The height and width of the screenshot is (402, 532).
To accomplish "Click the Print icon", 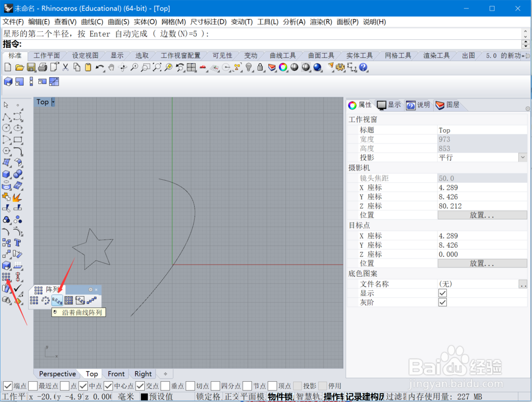I will 43,67.
